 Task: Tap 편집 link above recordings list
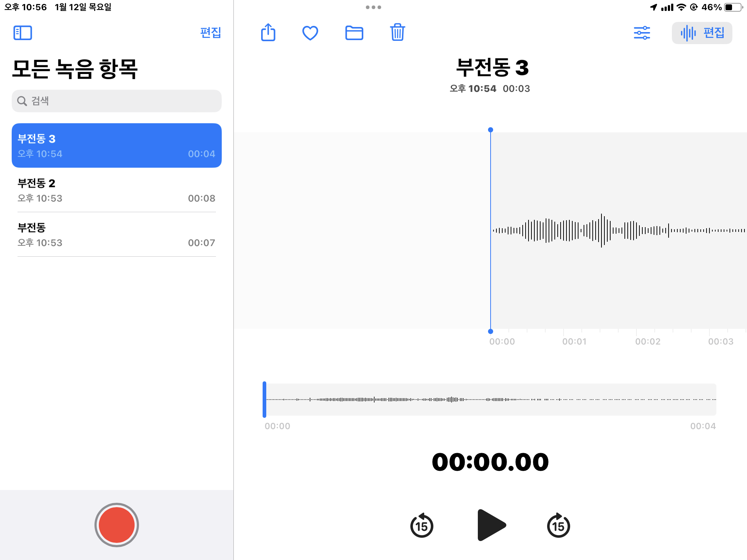point(210,33)
